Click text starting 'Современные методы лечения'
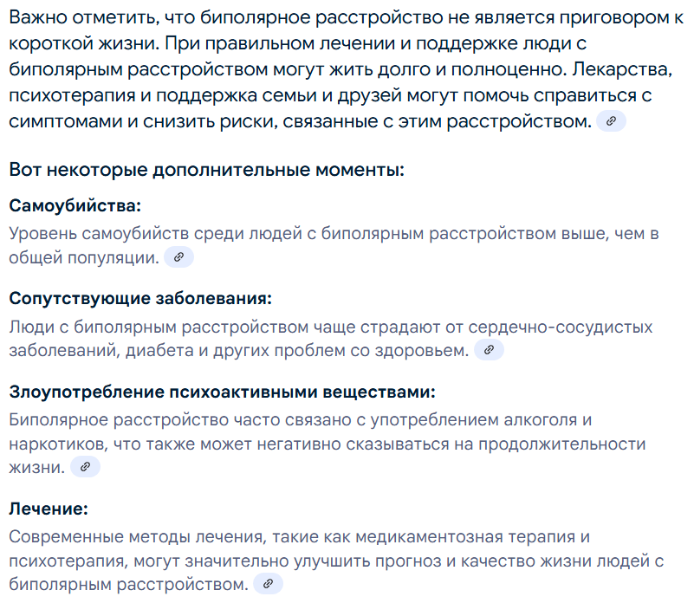Viewport: 694px width, 616px height. click(x=336, y=561)
